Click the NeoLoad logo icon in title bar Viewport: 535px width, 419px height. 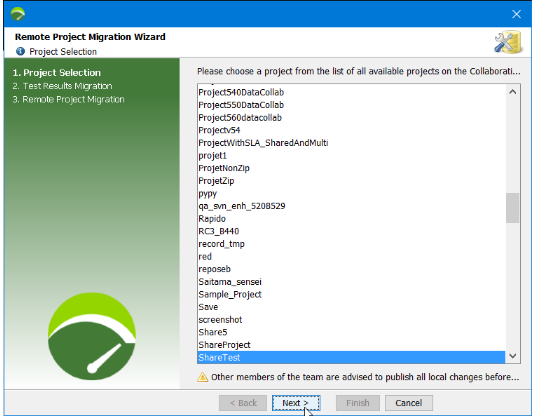18,14
